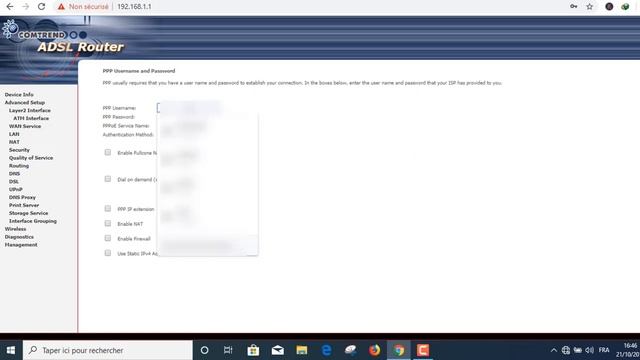Launch Microsoft Store from the taskbar
The width and height of the screenshot is (640, 360).
[253, 350]
